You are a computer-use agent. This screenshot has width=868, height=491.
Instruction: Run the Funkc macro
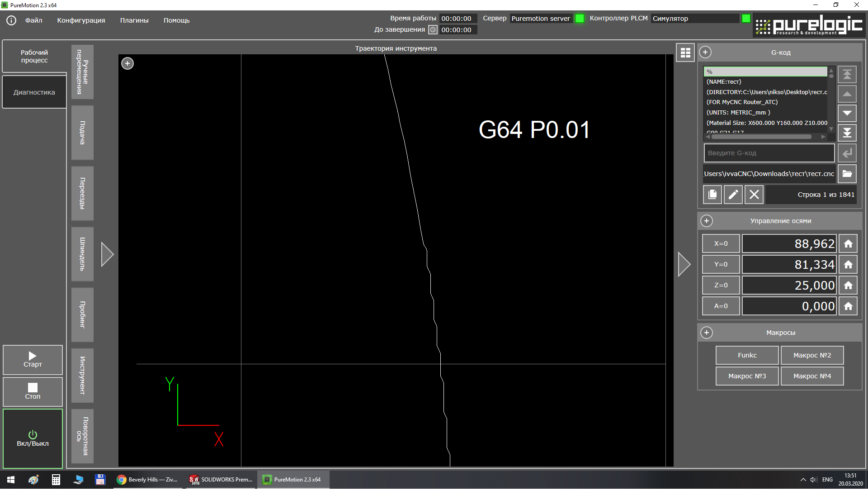(x=746, y=355)
